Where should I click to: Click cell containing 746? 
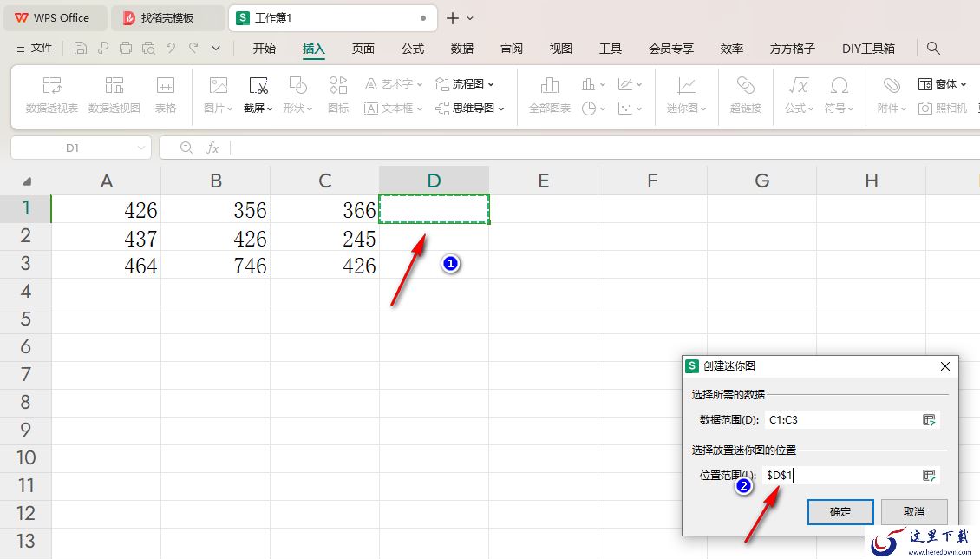pos(216,265)
